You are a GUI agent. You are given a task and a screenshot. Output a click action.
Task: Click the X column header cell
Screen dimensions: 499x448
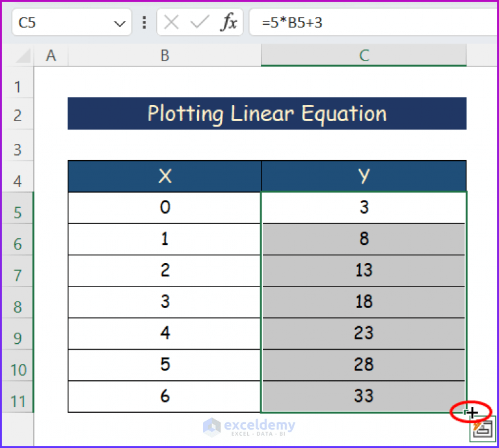[165, 176]
